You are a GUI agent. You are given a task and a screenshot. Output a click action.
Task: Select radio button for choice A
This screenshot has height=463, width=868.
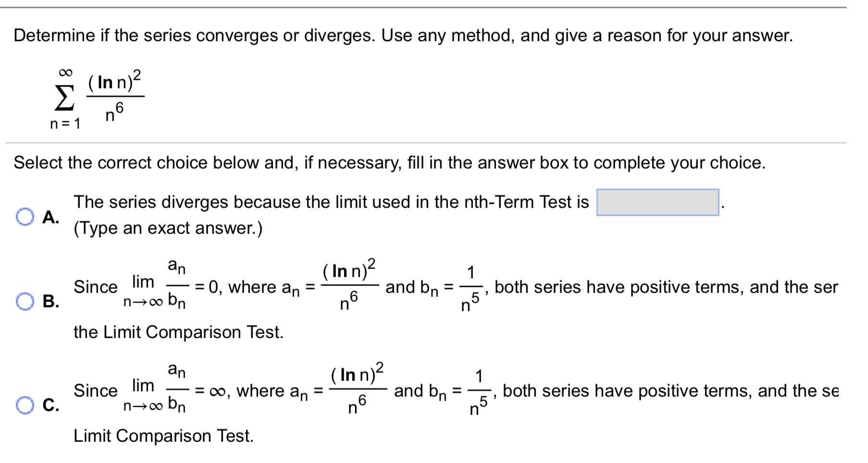click(x=26, y=215)
